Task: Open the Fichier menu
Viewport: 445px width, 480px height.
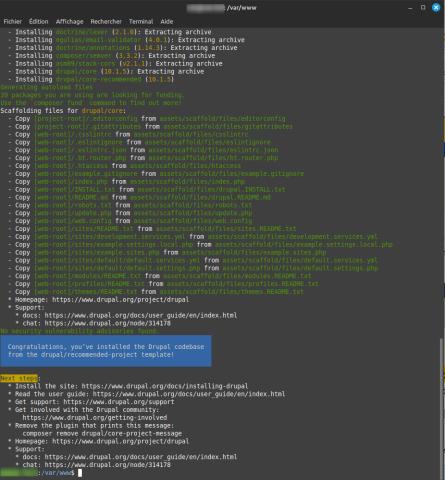Action: pyautogui.click(x=13, y=22)
